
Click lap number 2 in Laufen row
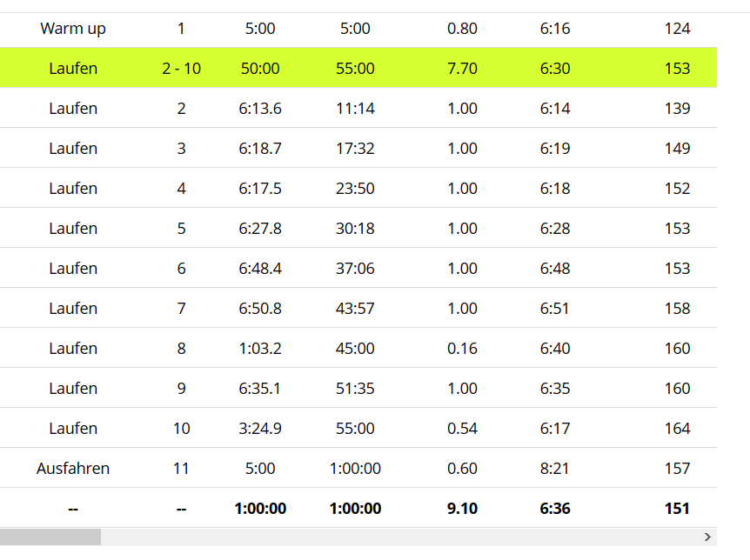pyautogui.click(x=181, y=109)
